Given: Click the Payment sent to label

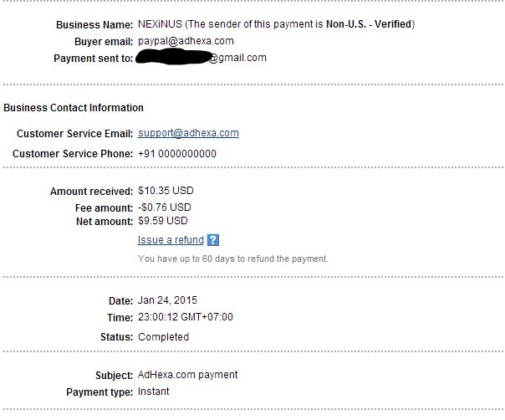Looking at the screenshot, I should pyautogui.click(x=93, y=59).
